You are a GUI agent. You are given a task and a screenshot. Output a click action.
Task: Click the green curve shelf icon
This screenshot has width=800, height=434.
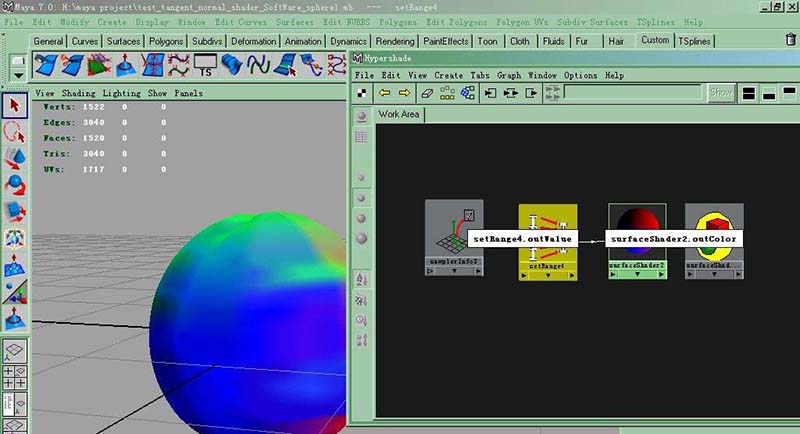(258, 66)
